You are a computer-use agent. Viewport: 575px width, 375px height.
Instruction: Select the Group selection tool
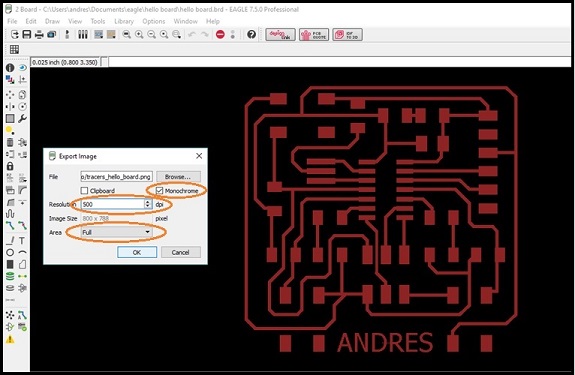click(x=10, y=118)
